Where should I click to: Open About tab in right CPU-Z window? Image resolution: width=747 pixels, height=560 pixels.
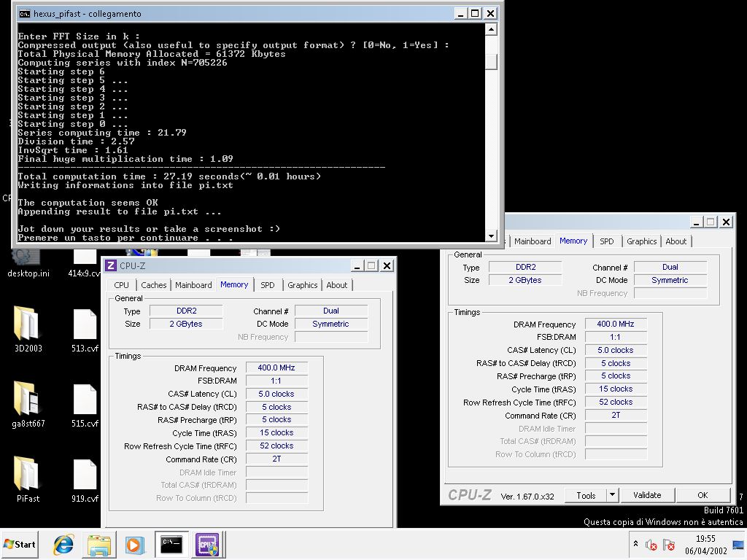(x=676, y=241)
